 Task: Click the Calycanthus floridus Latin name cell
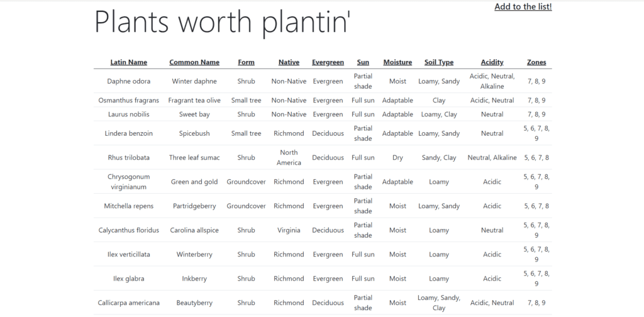click(128, 230)
